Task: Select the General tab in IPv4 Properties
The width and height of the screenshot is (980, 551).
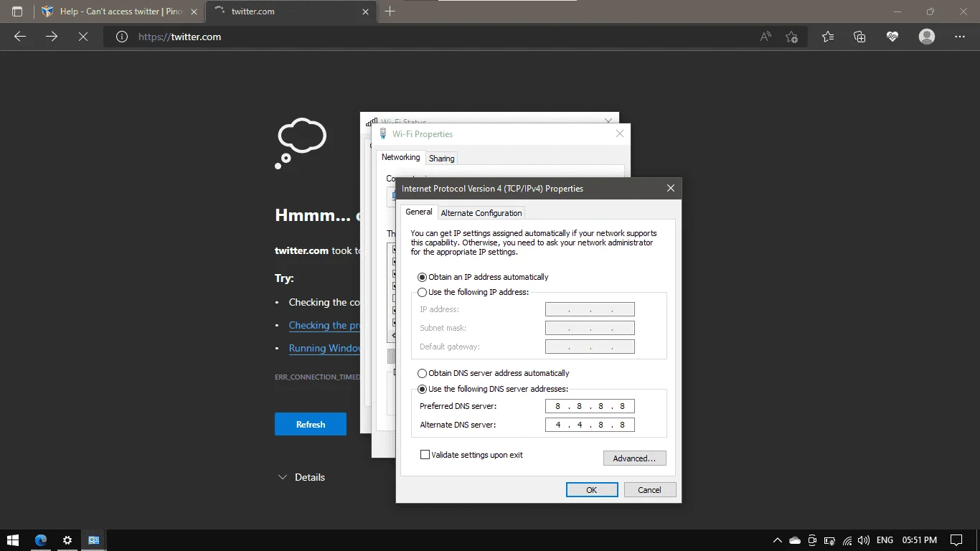Action: click(x=419, y=212)
